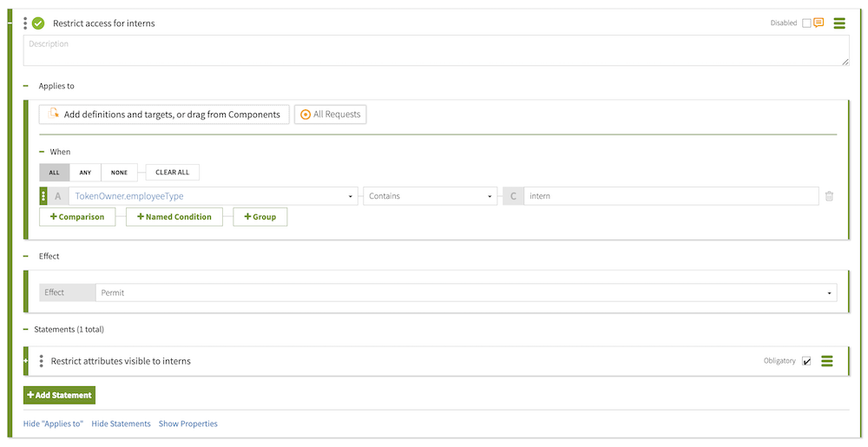Screen dimensions: 868x447
Task: Click the green checkmark status icon
Action: tap(38, 23)
